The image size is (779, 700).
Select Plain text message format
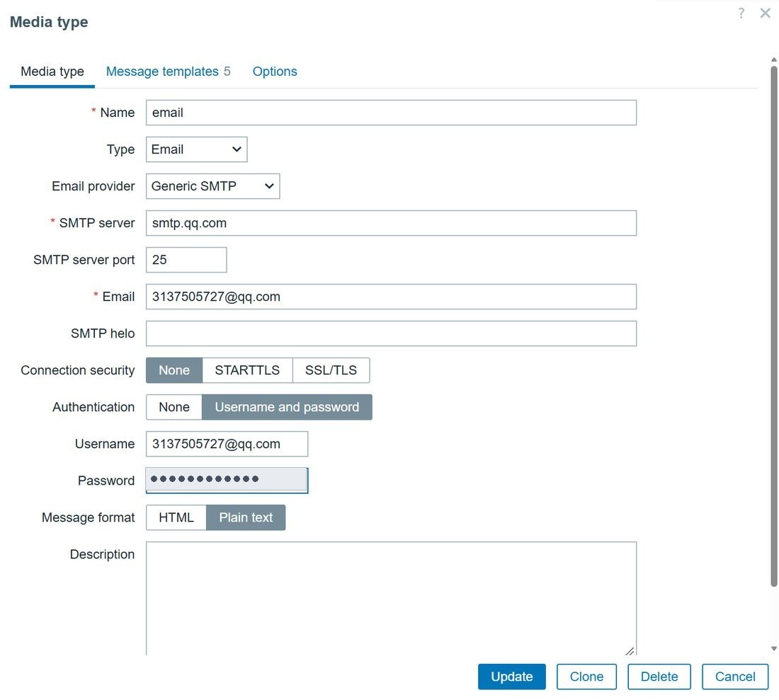point(246,517)
